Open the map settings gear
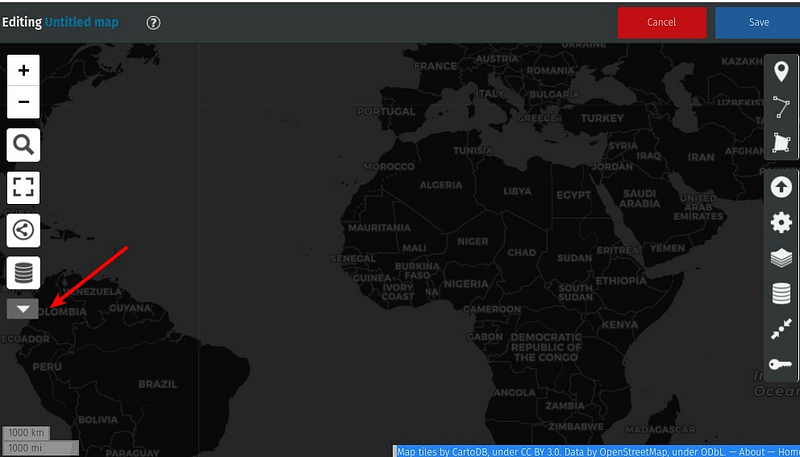Viewport: 800px width, 457px height. [x=781, y=223]
